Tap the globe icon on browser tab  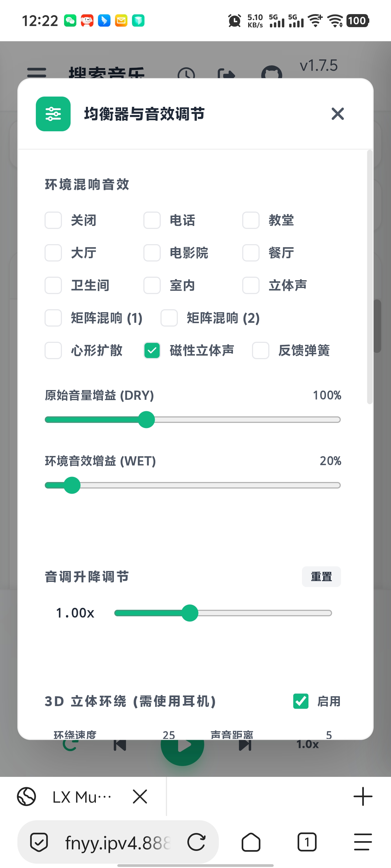(27, 797)
